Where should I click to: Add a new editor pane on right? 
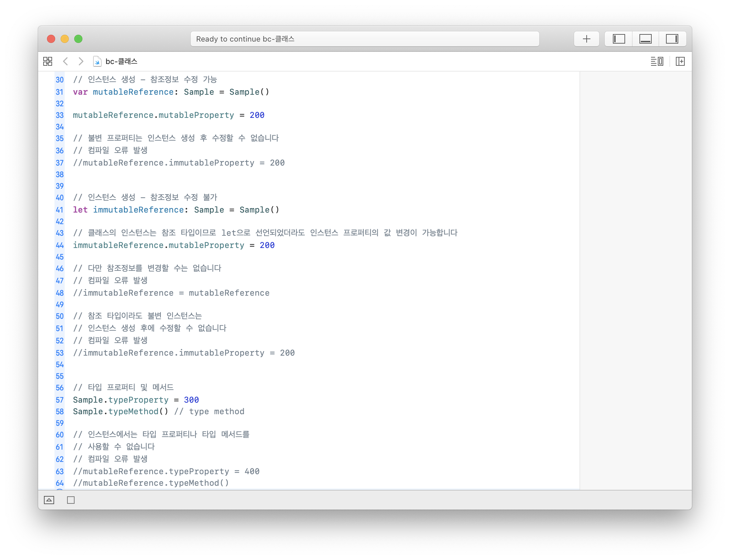pyautogui.click(x=680, y=61)
